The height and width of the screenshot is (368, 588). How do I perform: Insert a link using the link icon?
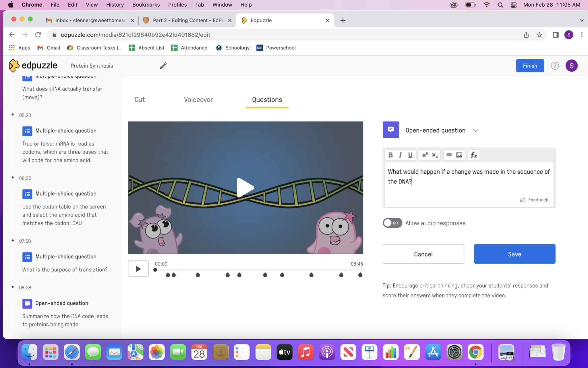pos(449,155)
